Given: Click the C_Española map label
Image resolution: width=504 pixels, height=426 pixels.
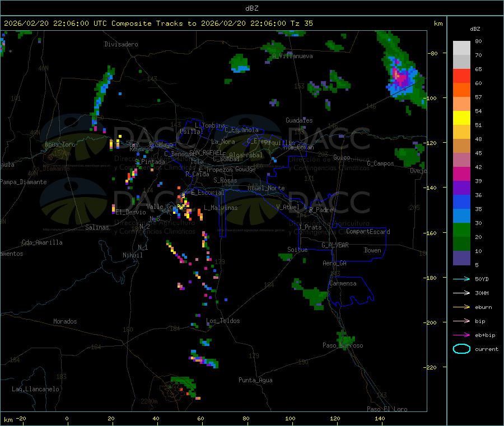Looking at the screenshot, I should pos(241,130).
